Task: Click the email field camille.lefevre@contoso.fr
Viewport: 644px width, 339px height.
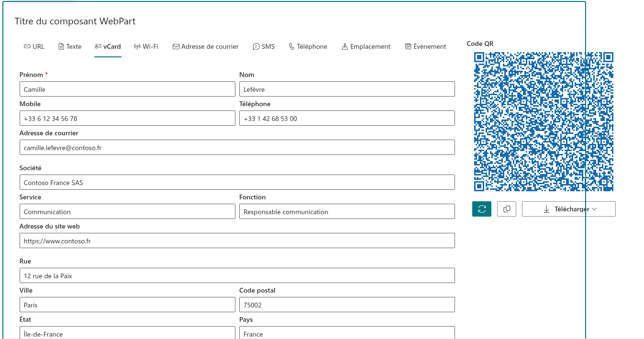Action: pos(237,148)
